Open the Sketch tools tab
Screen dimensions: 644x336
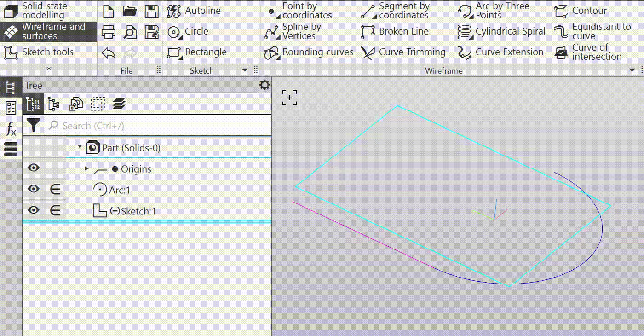point(48,52)
